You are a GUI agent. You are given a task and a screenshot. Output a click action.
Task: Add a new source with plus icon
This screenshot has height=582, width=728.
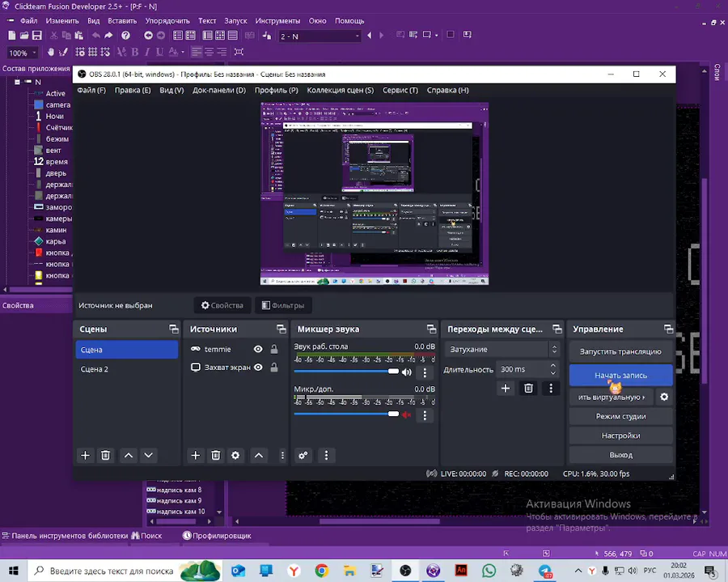[196, 455]
